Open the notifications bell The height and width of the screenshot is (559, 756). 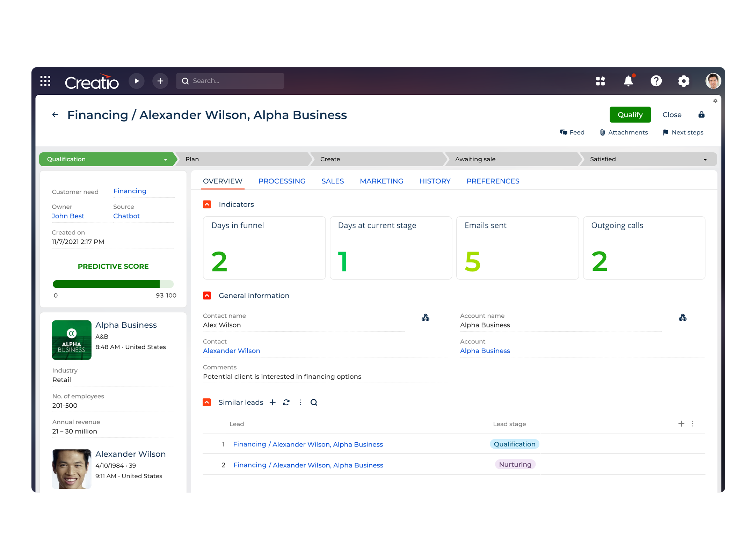click(628, 81)
